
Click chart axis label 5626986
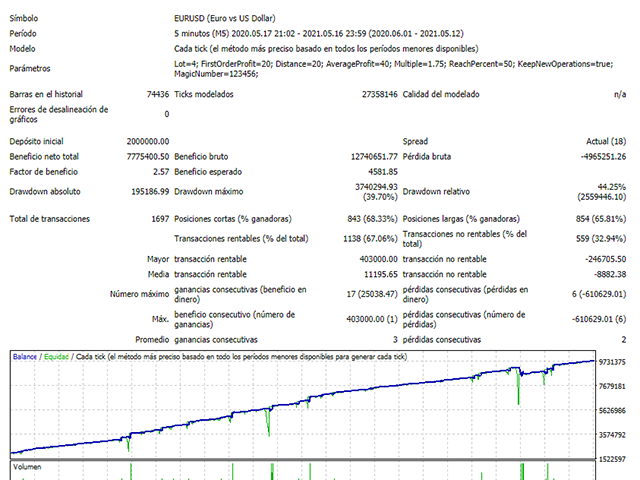click(612, 411)
